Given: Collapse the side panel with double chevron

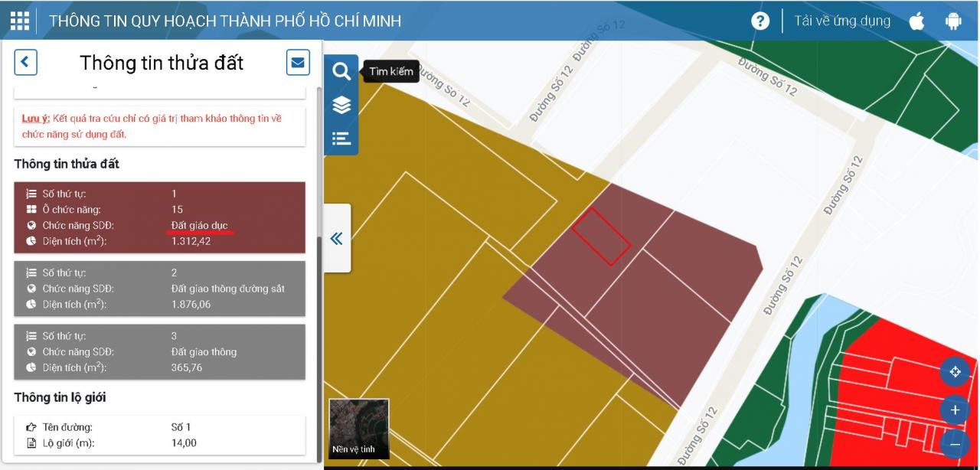Looking at the screenshot, I should click(336, 239).
